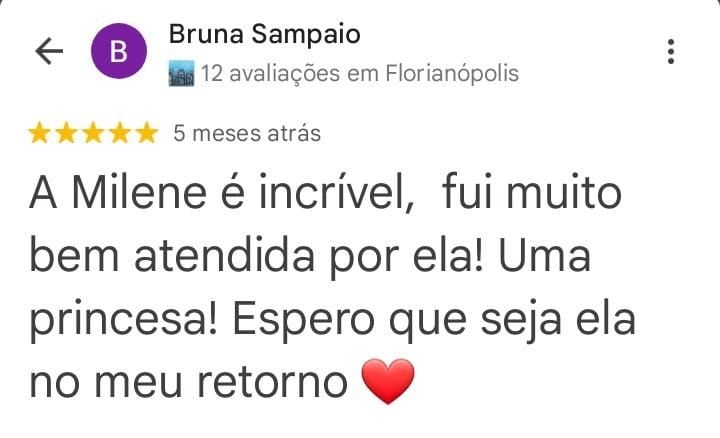Select the fifth yellow rating star

click(x=147, y=133)
